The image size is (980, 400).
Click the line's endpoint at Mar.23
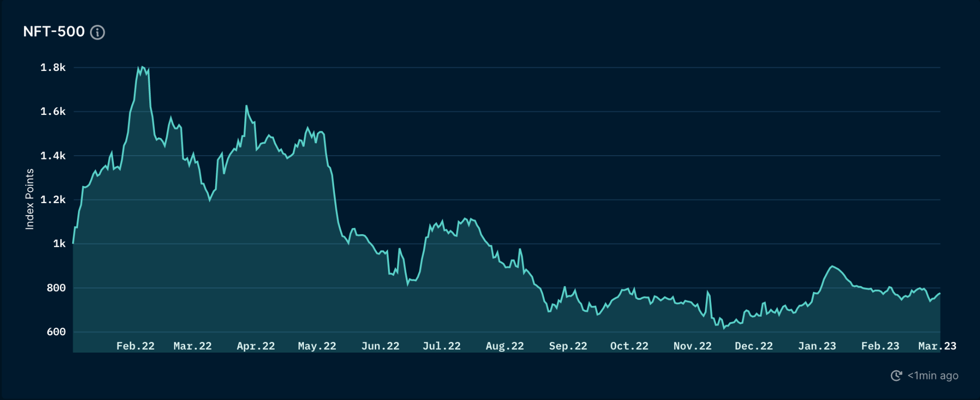coord(940,293)
